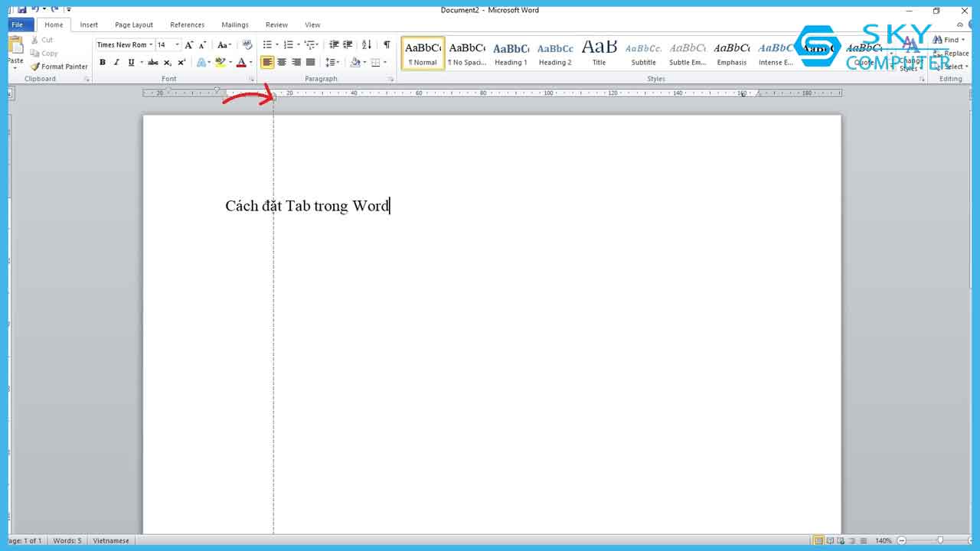
Task: Switch to Full Screen Reading view
Action: [x=830, y=541]
